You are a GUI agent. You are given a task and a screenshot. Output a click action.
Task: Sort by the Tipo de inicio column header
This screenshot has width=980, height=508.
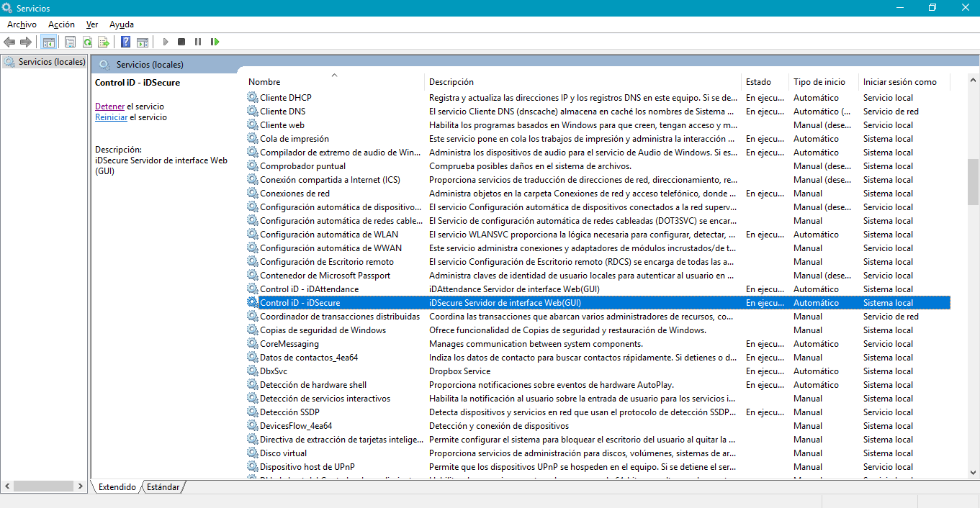click(824, 81)
